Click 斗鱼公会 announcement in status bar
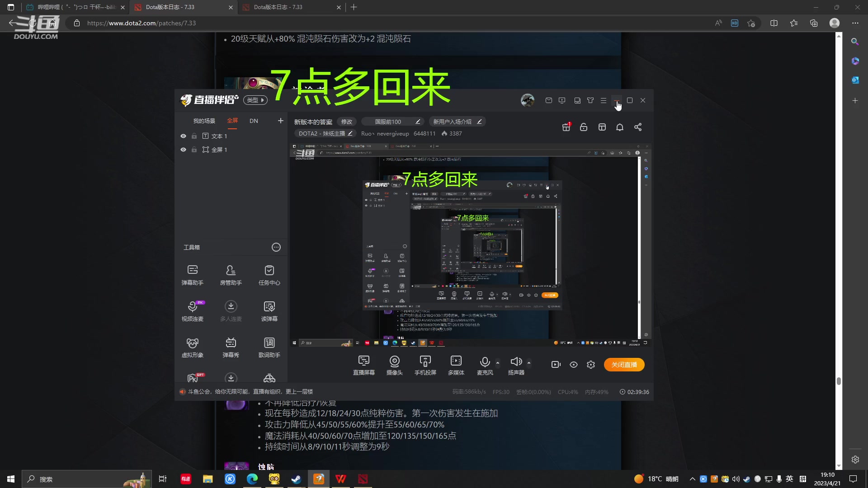Screen dimensions: 868x488 (x=250, y=392)
